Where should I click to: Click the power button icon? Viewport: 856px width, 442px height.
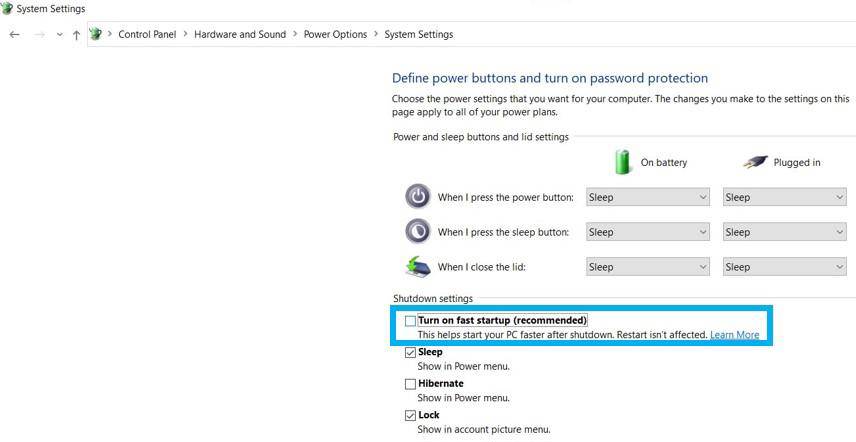pyautogui.click(x=417, y=197)
